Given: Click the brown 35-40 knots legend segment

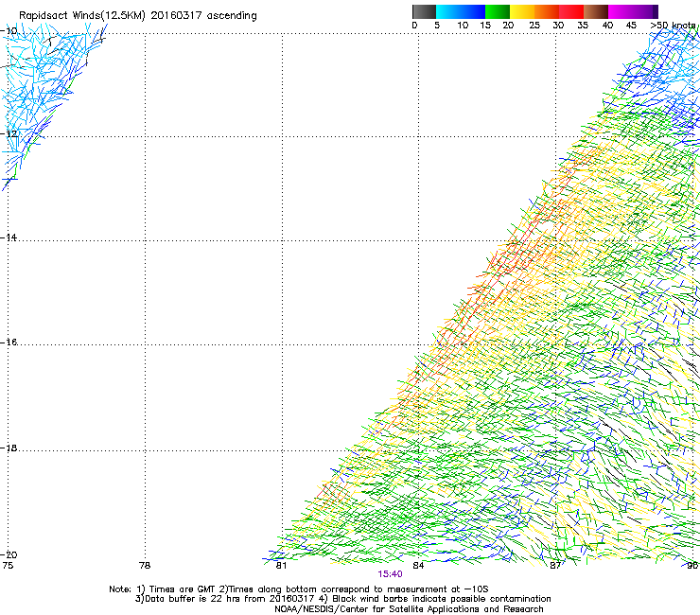Looking at the screenshot, I should pos(596,11).
